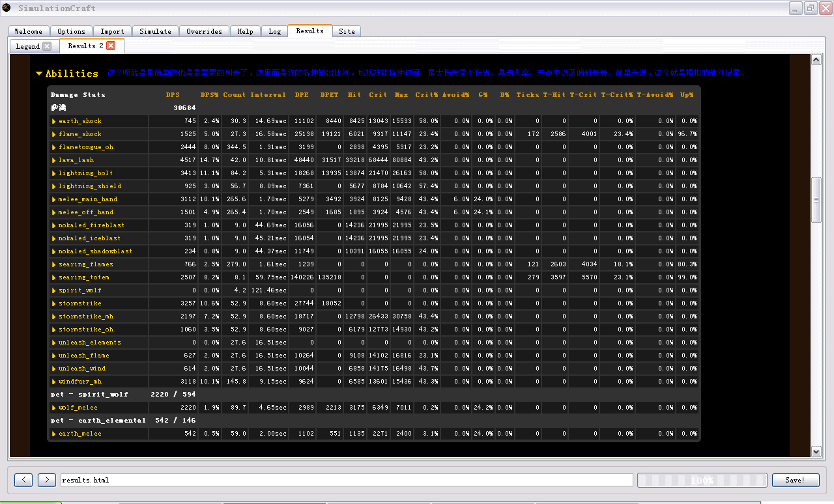The image size is (834, 504).
Task: Expand the searing_flames row
Action: pos(54,264)
